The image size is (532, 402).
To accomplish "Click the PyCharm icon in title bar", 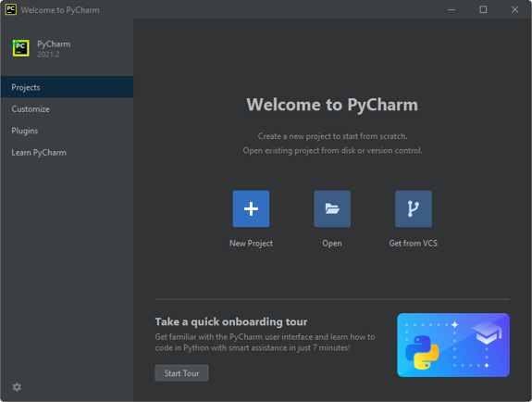I will click(11, 9).
